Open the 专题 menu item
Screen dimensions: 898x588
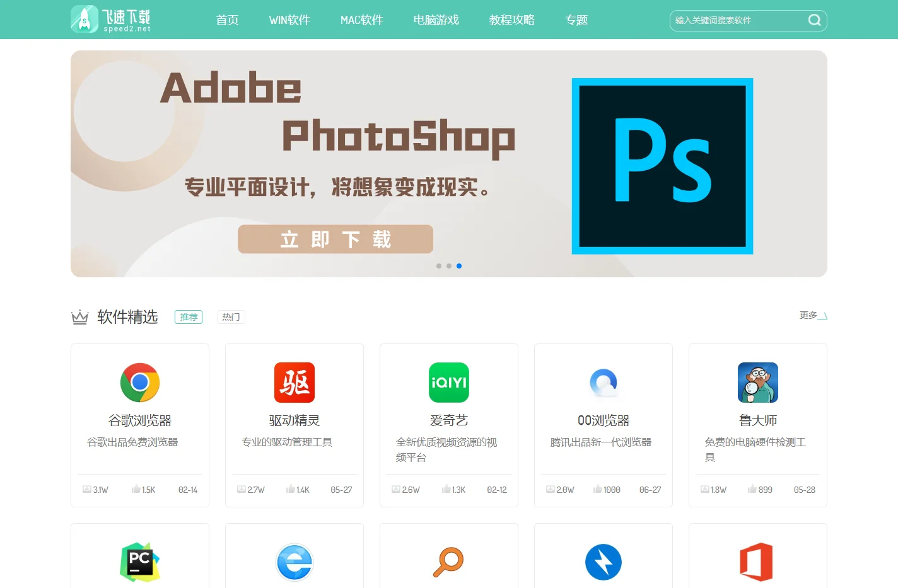(x=576, y=20)
